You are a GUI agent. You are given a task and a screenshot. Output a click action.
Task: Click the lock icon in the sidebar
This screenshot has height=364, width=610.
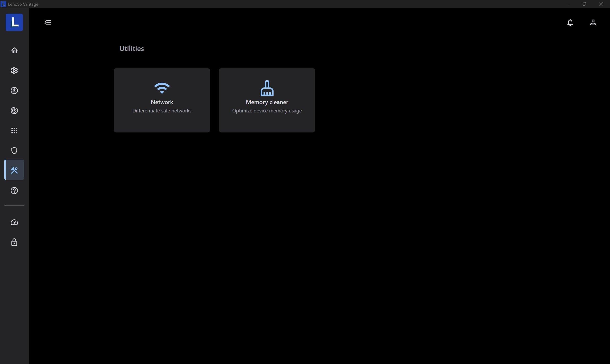pyautogui.click(x=14, y=242)
